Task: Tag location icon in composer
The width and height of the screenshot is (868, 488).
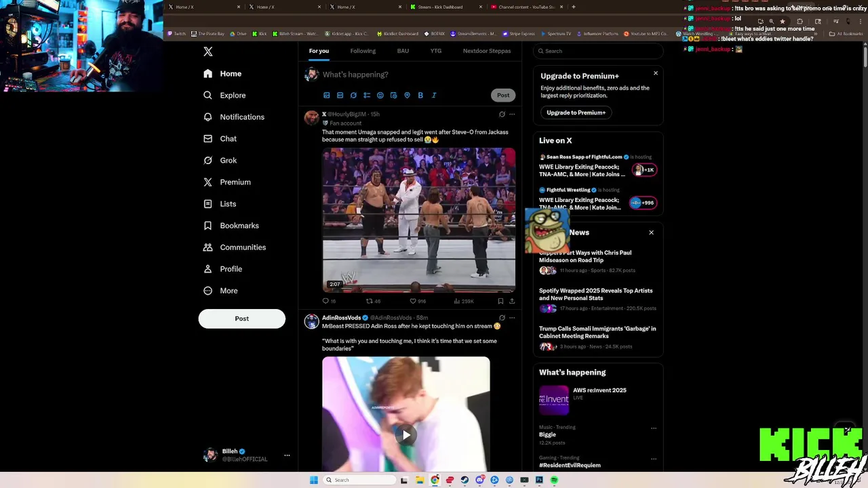Action: click(407, 96)
